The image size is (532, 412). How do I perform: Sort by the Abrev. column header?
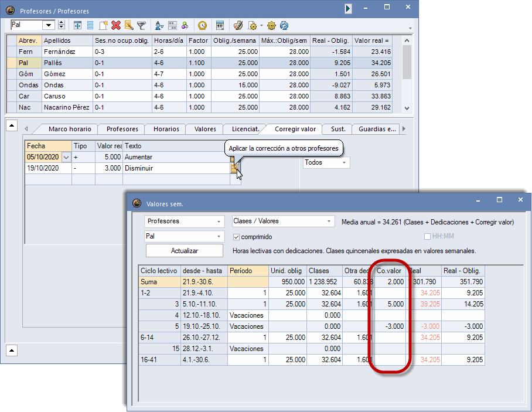(x=29, y=40)
